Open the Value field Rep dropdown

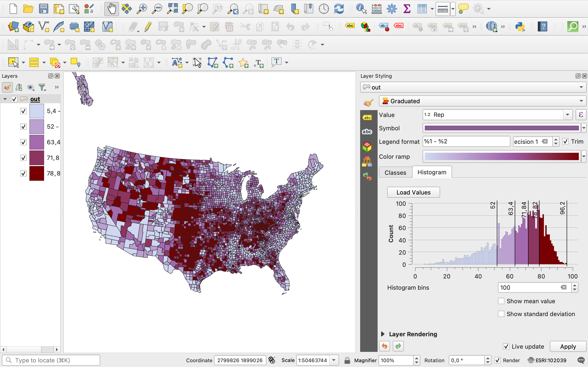tap(568, 115)
